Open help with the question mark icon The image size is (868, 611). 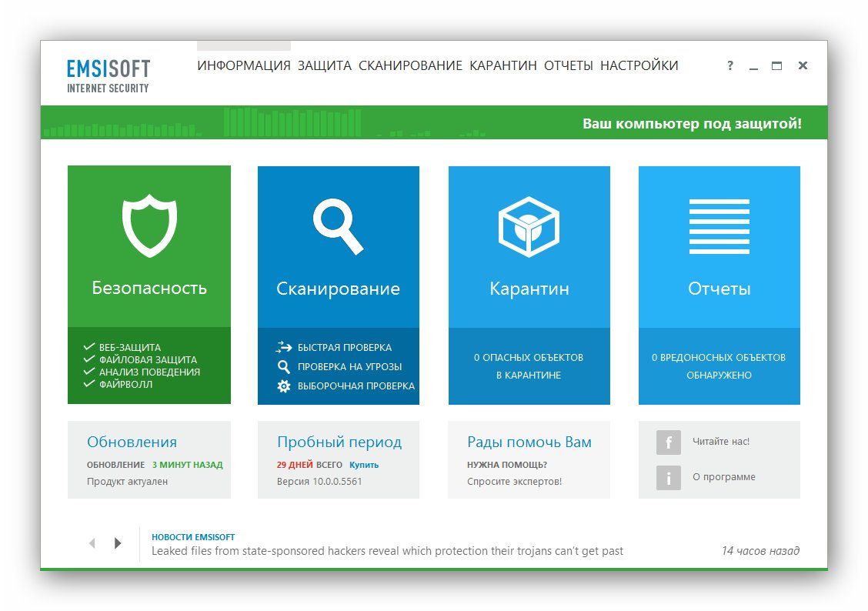pos(730,65)
